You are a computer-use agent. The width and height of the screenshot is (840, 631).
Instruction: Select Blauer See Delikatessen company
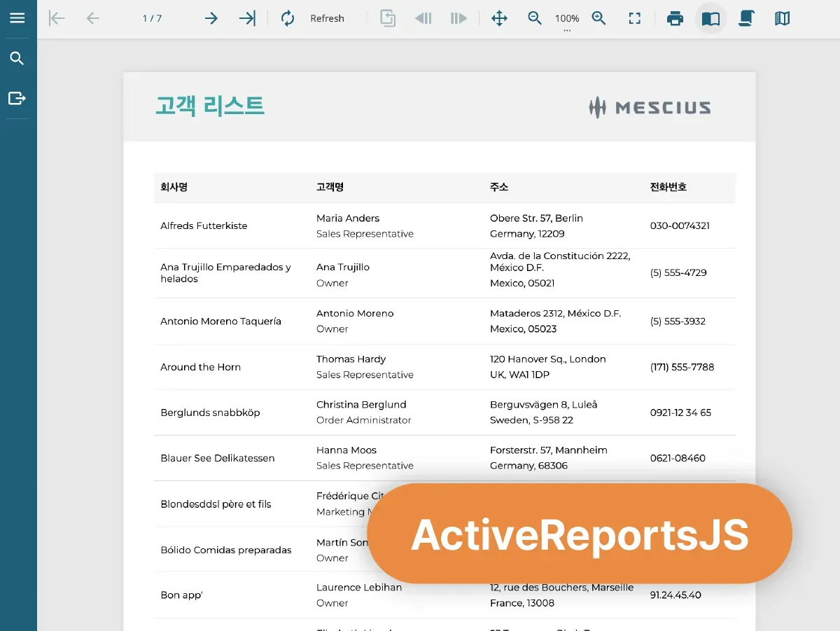point(217,458)
